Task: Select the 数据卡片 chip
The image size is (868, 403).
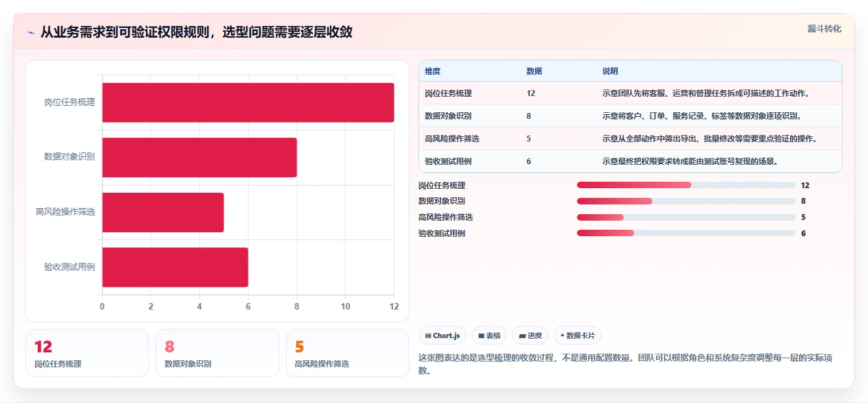Action: [x=578, y=336]
